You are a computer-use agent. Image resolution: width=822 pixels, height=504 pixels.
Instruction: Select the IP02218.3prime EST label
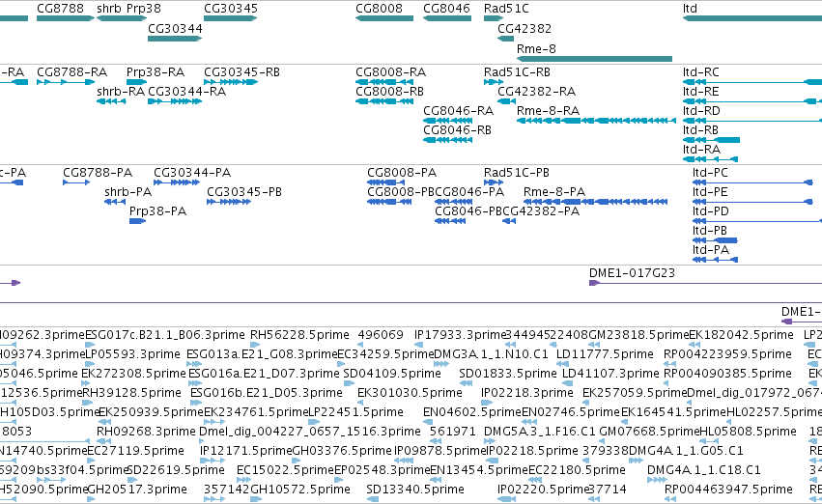click(526, 394)
